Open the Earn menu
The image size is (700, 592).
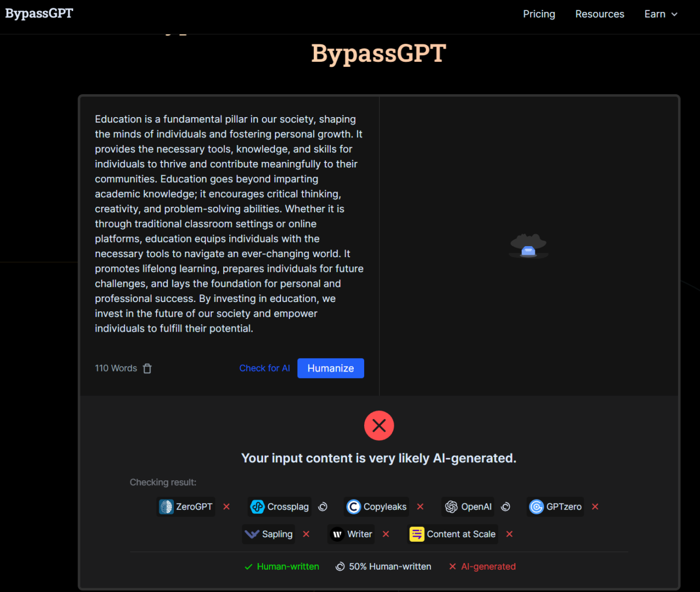pyautogui.click(x=661, y=14)
